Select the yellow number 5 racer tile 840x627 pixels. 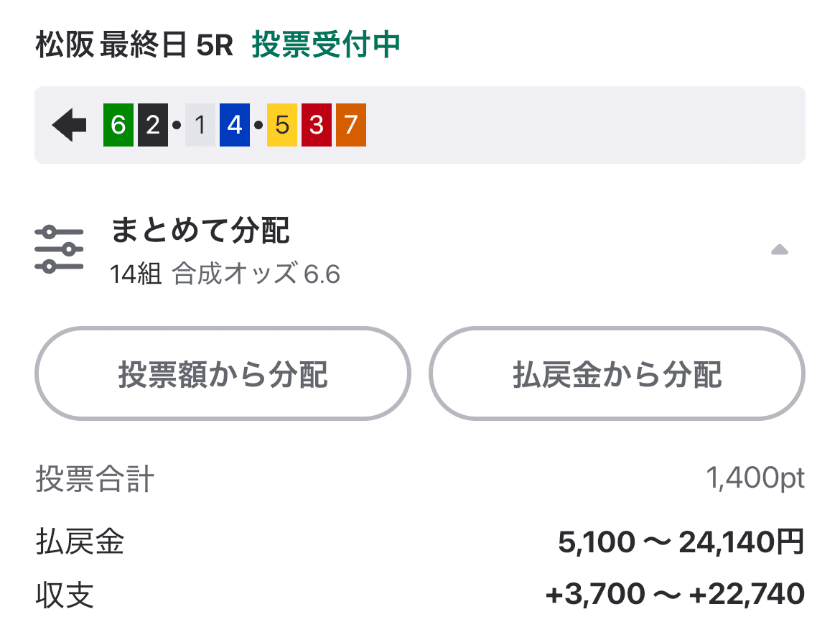point(281,124)
